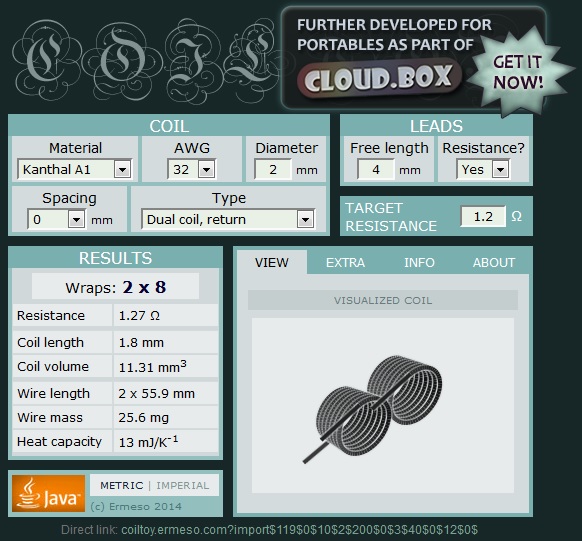The width and height of the screenshot is (582, 541).
Task: Switch units to IMPERIAL
Action: click(183, 485)
